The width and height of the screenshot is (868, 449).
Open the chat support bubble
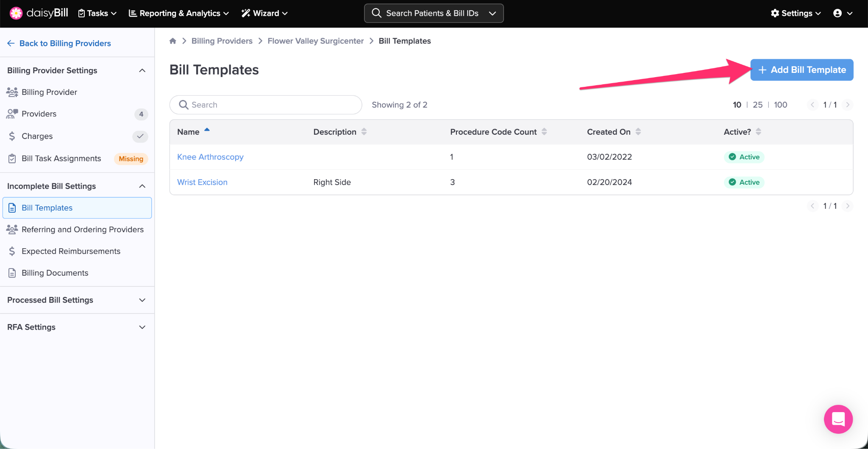[x=838, y=419]
